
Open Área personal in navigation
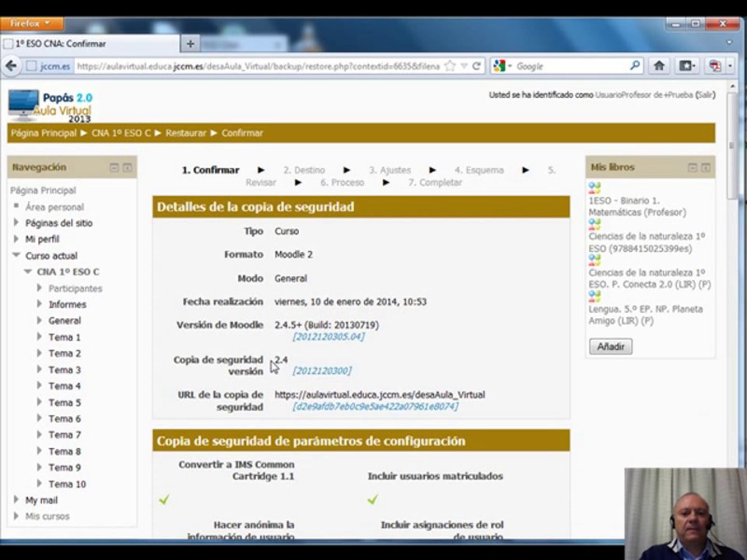pos(55,207)
